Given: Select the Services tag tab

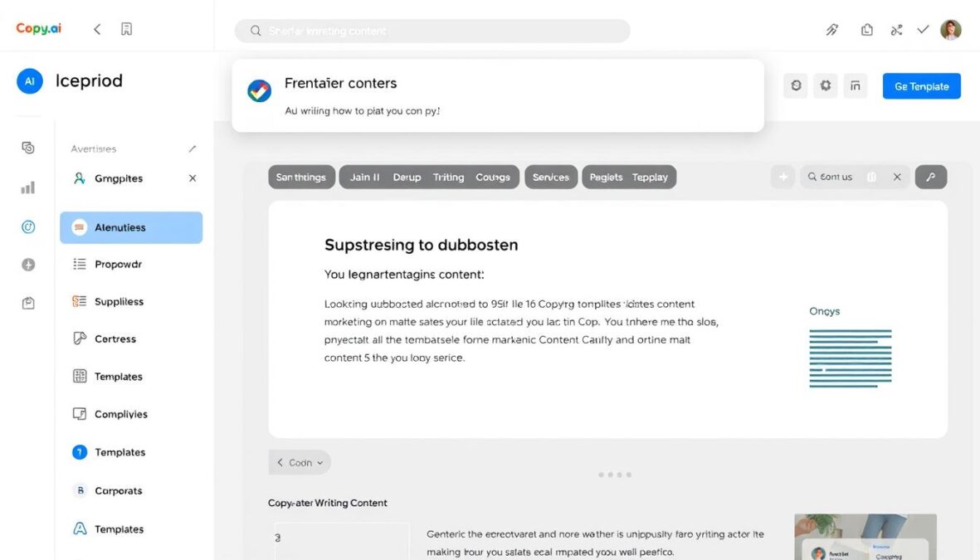Looking at the screenshot, I should tap(550, 176).
